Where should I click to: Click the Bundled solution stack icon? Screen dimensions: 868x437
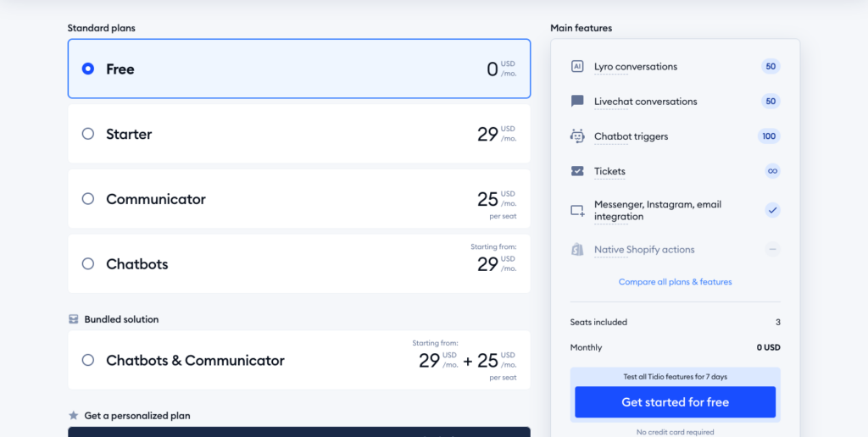[74, 319]
